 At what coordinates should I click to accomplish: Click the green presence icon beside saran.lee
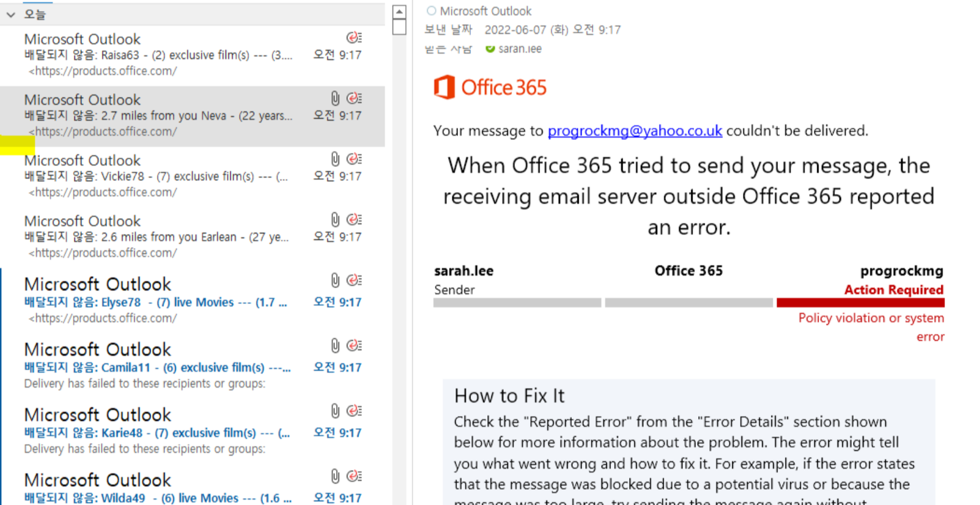(490, 49)
